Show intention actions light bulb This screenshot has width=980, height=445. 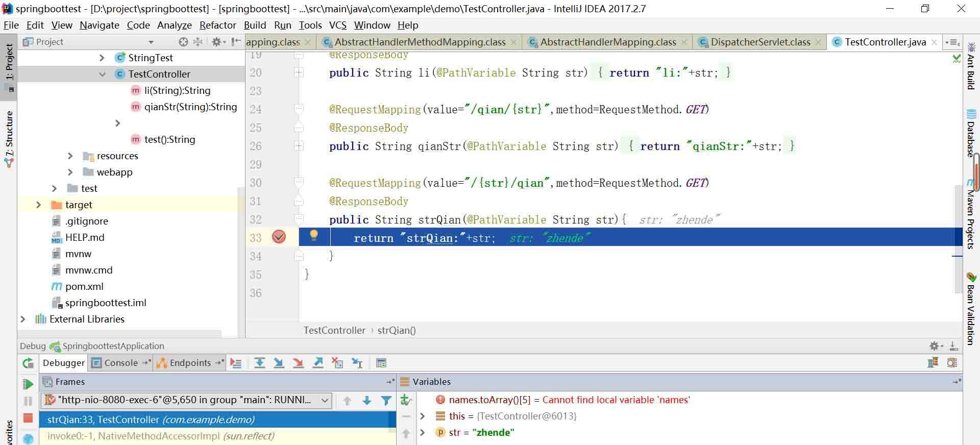tap(314, 235)
